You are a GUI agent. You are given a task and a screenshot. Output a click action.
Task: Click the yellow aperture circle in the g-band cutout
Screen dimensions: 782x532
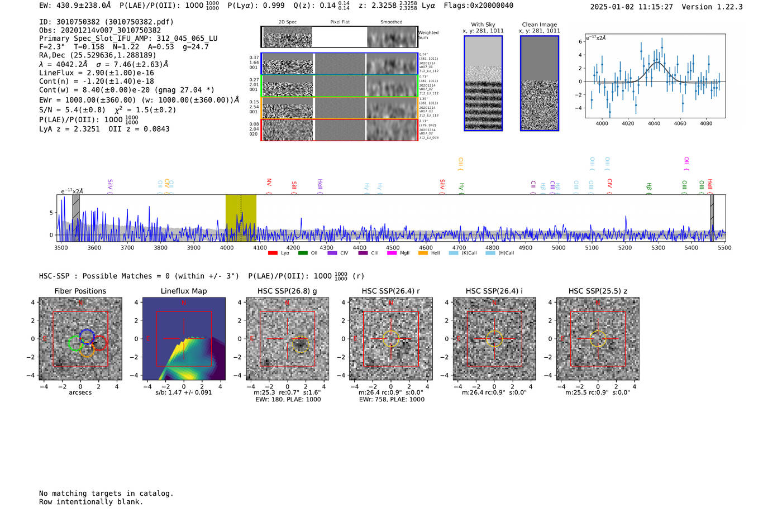pyautogui.click(x=301, y=344)
